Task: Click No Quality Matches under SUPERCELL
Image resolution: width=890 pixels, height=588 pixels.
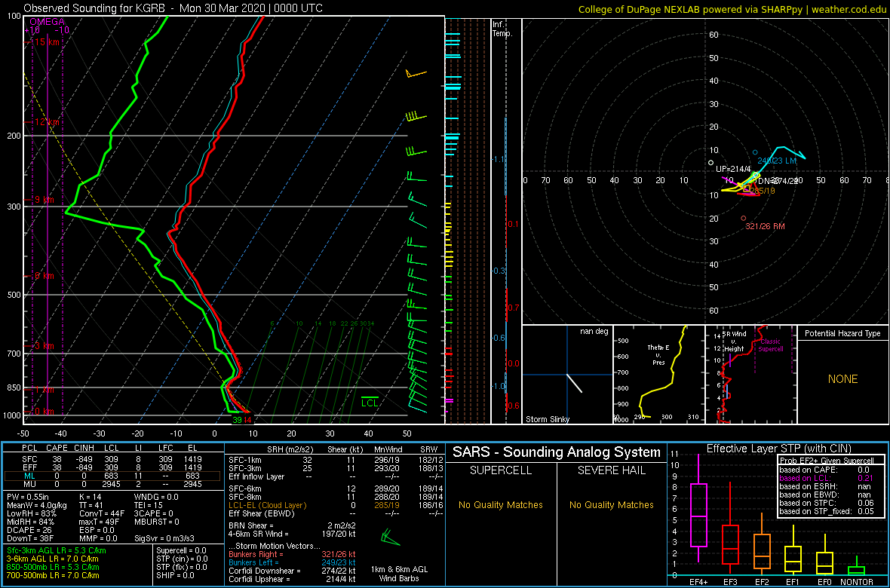Action: coord(501,504)
